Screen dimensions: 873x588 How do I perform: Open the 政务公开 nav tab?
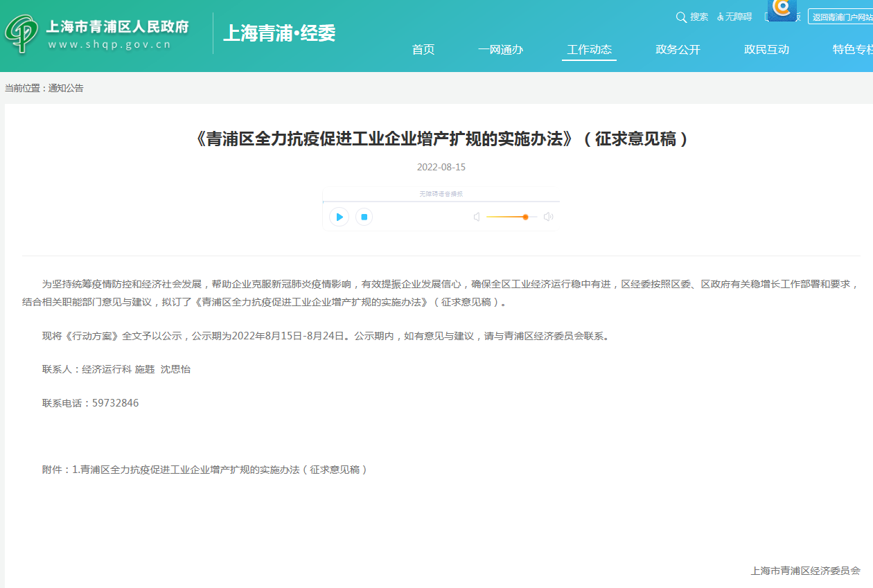tap(678, 49)
